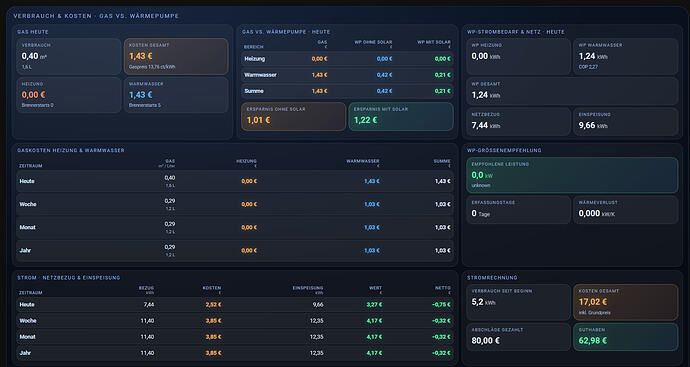Click the -0,75 € Netto value
The image size is (690, 367).
(441, 305)
